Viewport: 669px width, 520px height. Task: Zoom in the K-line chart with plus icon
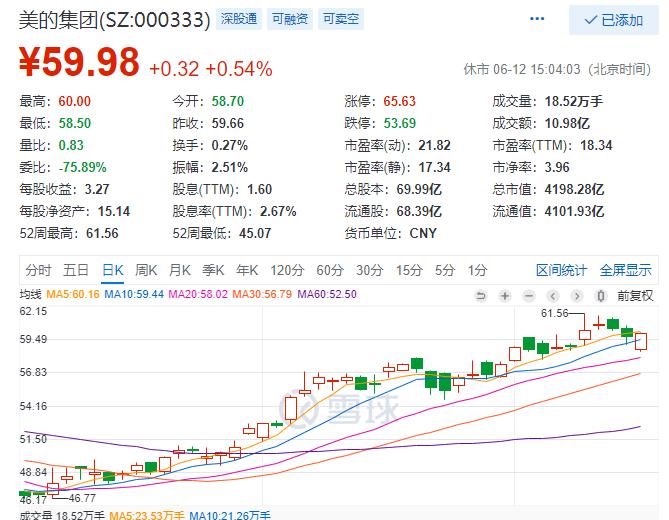coord(504,295)
